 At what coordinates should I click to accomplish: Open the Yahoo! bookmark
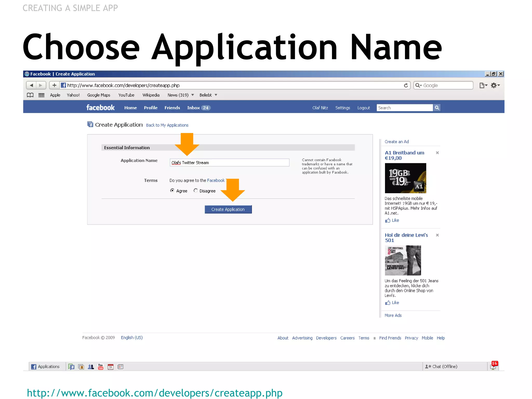[x=73, y=95]
